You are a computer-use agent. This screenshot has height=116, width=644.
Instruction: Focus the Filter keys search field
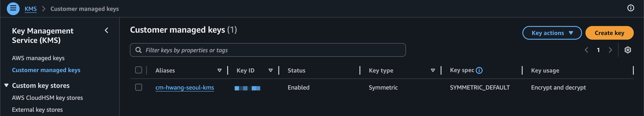(273, 50)
